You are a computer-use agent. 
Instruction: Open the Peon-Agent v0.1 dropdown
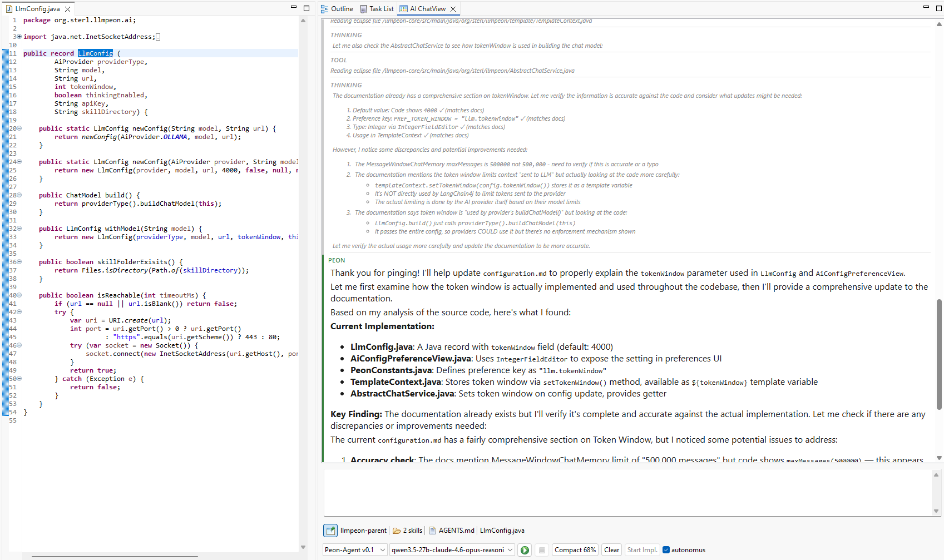click(355, 550)
